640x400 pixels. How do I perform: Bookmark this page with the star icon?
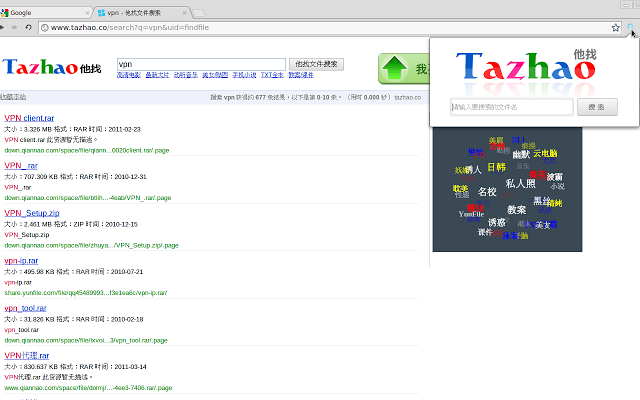[x=616, y=27]
